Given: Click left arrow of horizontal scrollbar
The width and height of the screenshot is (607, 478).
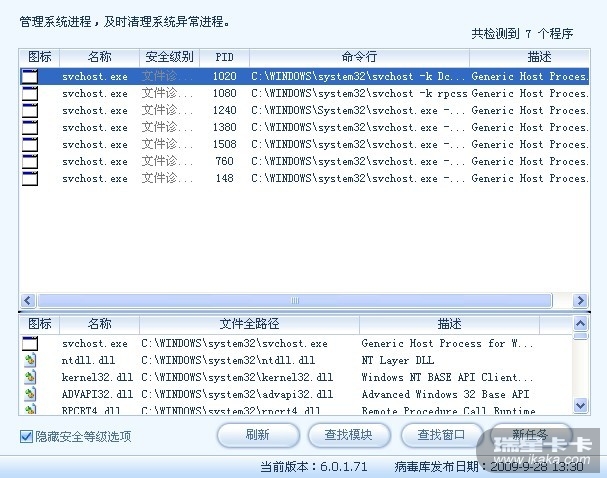Looking at the screenshot, I should point(28,301).
